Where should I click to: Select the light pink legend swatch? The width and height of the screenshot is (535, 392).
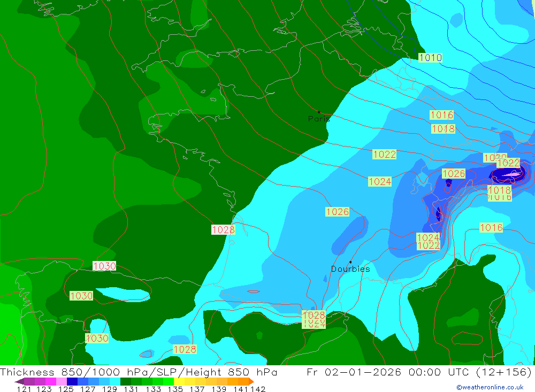(x=62, y=381)
